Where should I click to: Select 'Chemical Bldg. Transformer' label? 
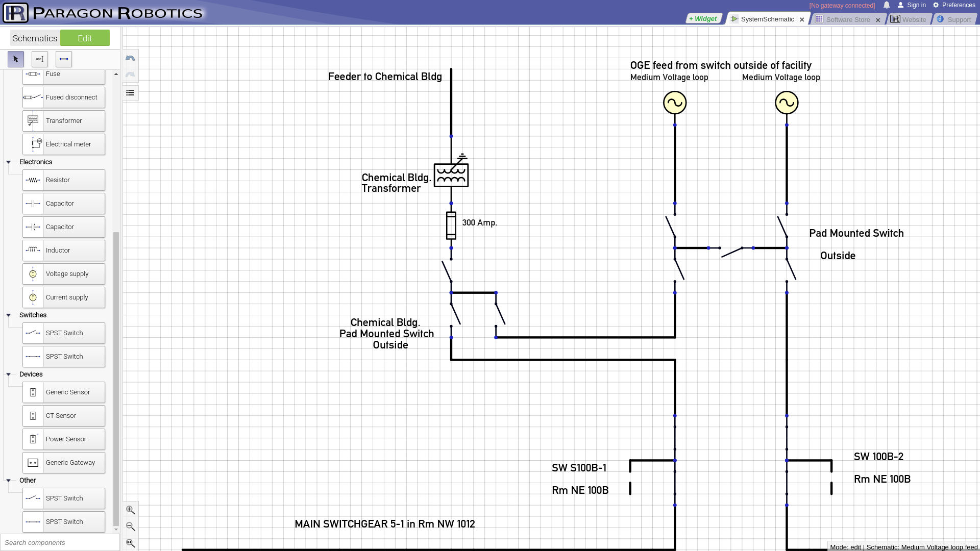click(x=396, y=183)
